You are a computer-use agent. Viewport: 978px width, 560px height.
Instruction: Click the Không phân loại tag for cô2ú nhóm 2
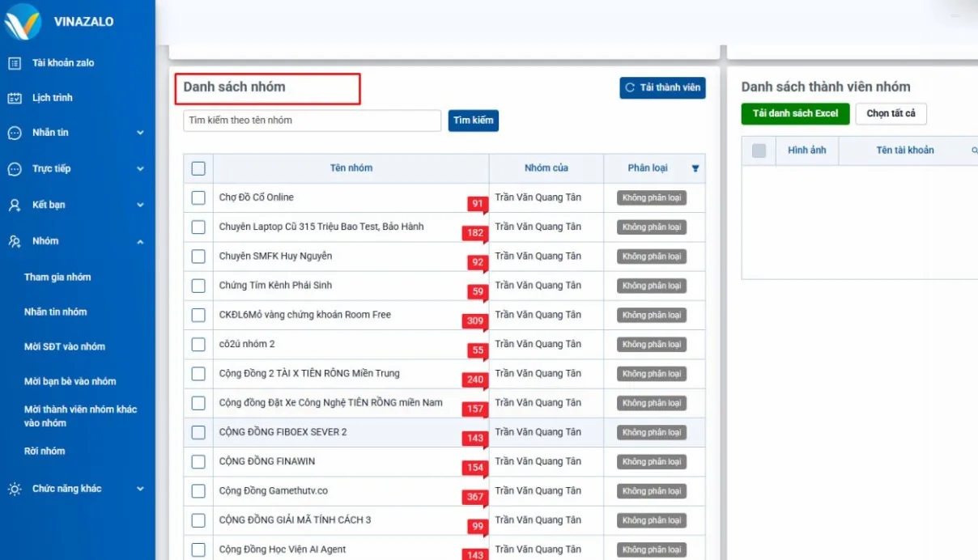652,345
